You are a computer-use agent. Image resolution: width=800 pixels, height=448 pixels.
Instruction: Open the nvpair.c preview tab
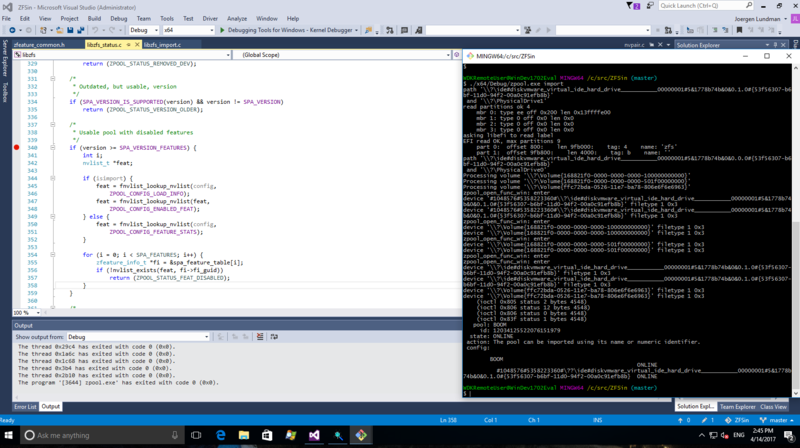tap(634, 45)
